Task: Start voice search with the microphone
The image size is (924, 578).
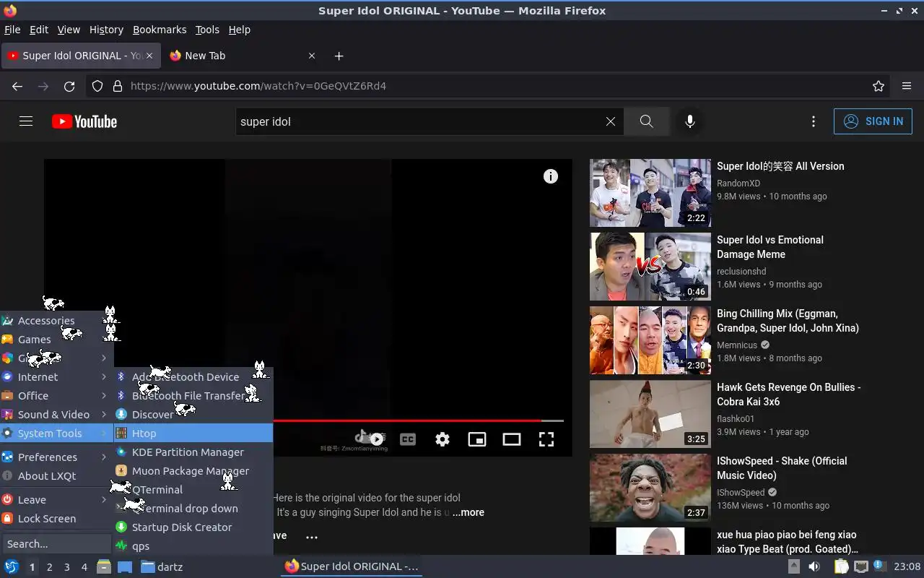Action: [x=690, y=121]
